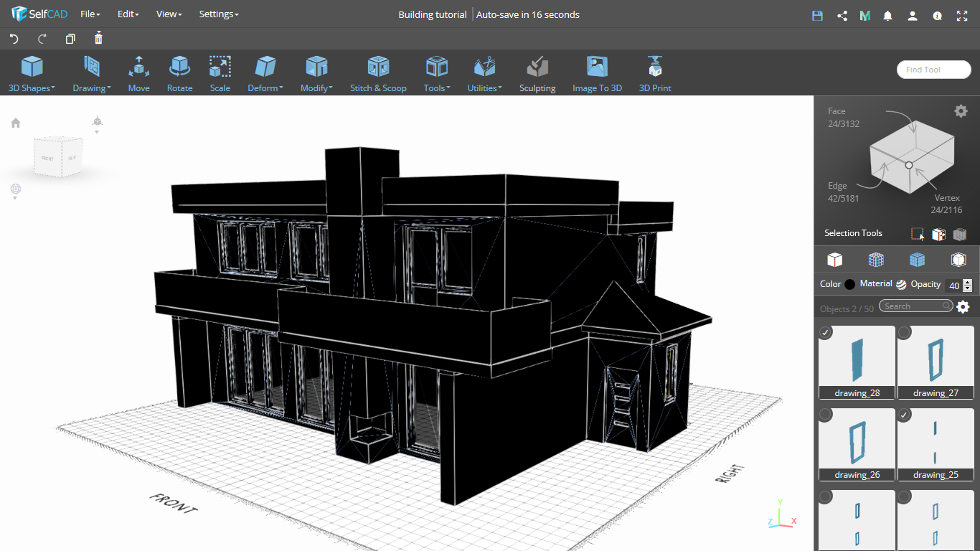The image size is (980, 551).
Task: Click the info help icon
Action: (x=937, y=15)
